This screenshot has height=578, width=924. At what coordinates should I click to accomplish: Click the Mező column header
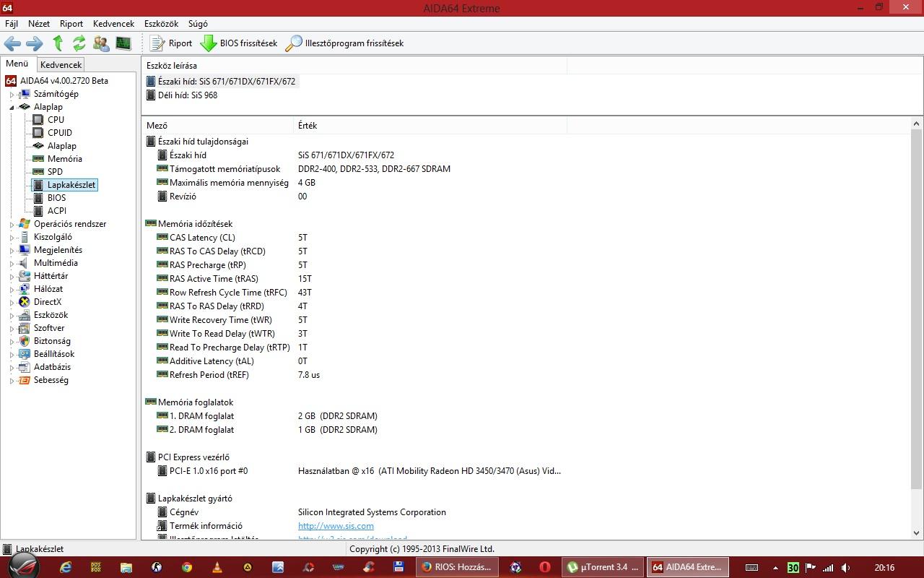[217, 126]
